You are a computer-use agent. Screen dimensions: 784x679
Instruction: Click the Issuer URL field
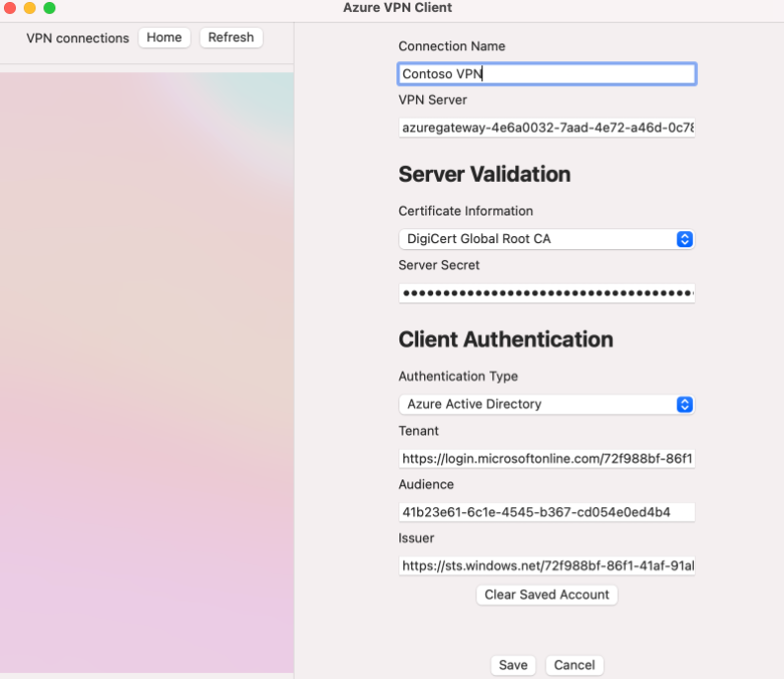pos(547,566)
